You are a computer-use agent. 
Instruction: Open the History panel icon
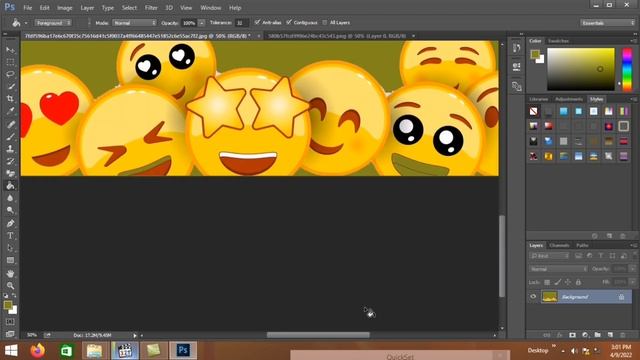tap(517, 48)
